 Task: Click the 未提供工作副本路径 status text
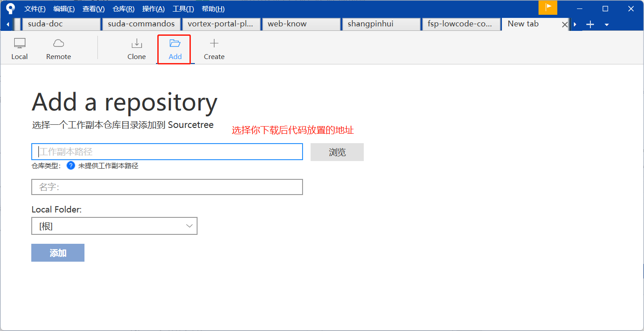click(108, 166)
